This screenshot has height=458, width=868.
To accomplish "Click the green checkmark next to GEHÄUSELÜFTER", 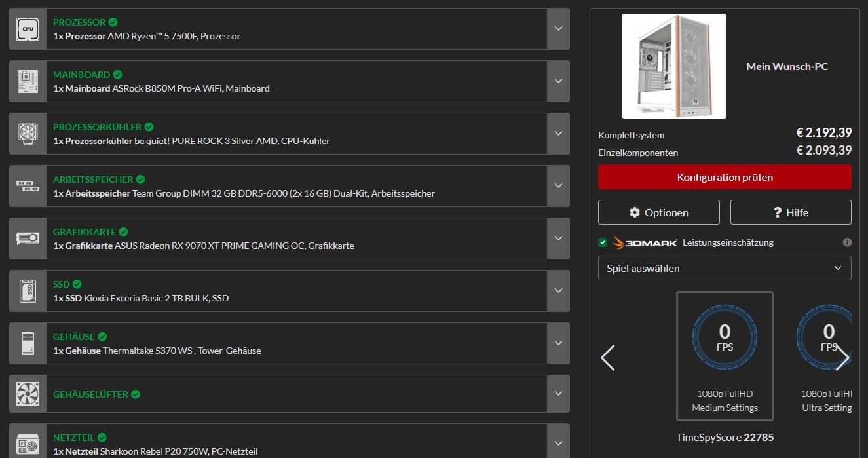I will [x=136, y=394].
